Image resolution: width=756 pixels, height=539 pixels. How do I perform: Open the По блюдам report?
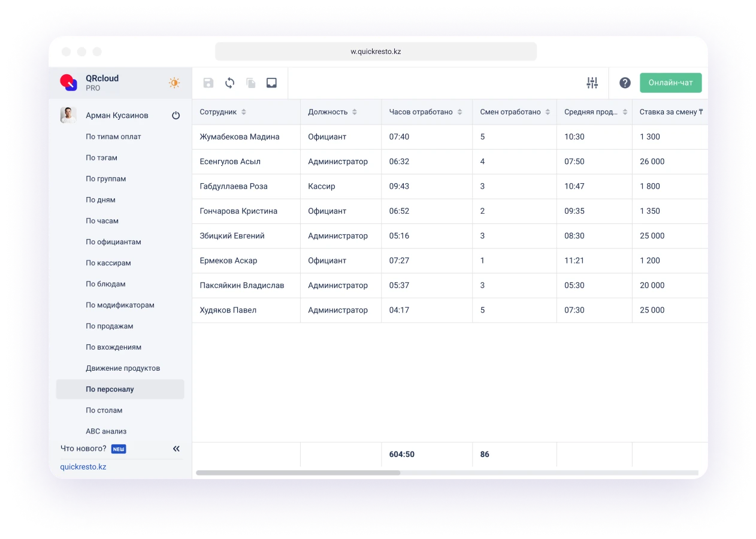(x=105, y=284)
